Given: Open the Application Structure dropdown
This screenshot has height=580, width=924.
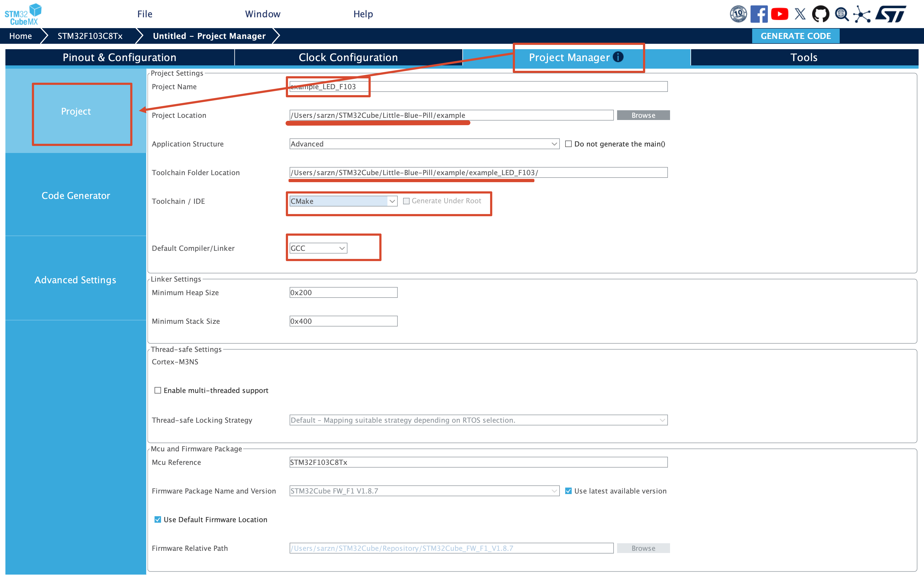Looking at the screenshot, I should pos(424,144).
